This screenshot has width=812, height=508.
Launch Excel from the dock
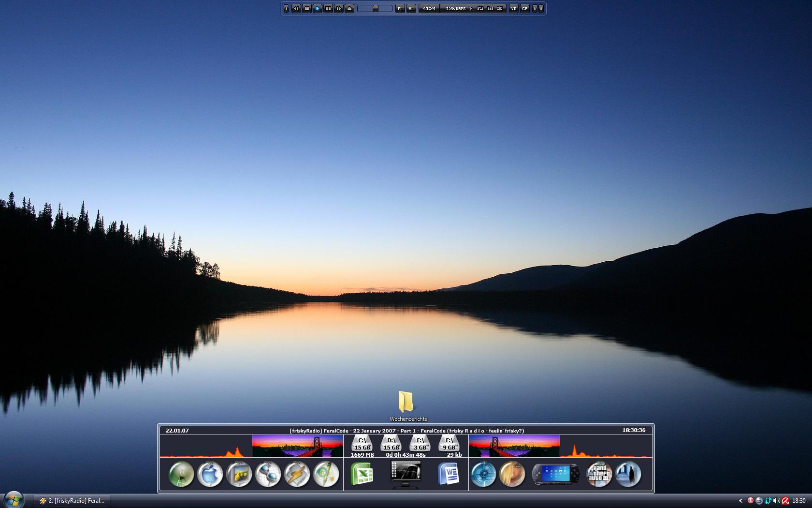coord(362,474)
